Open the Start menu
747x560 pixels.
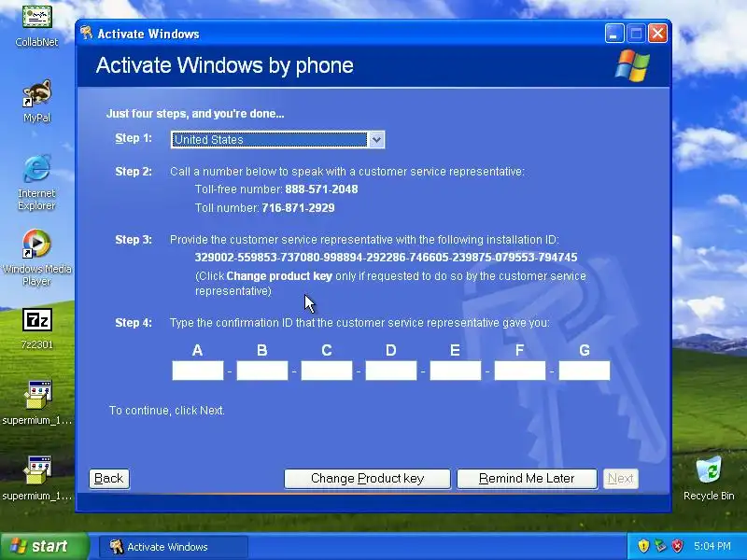pyautogui.click(x=44, y=546)
